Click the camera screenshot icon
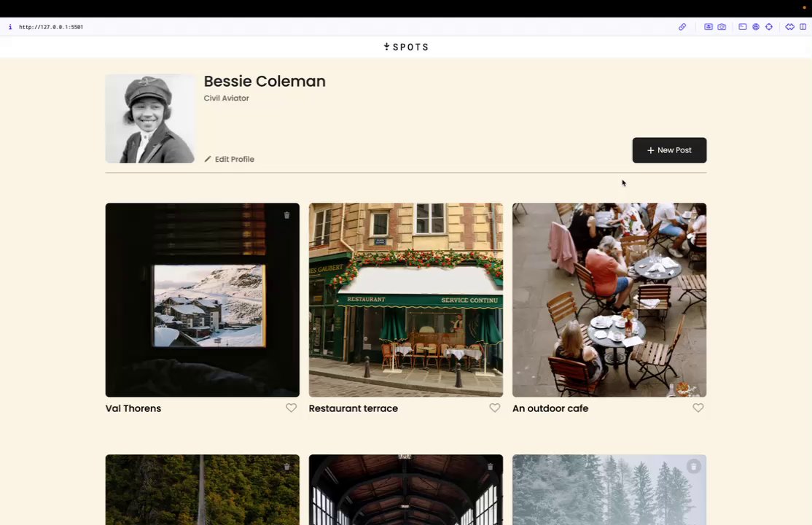 (x=722, y=27)
